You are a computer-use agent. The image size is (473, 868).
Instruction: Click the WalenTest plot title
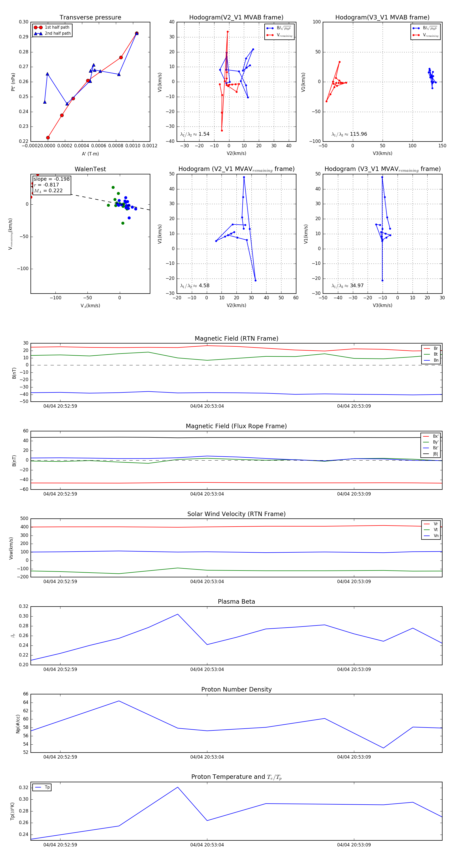click(x=90, y=169)
